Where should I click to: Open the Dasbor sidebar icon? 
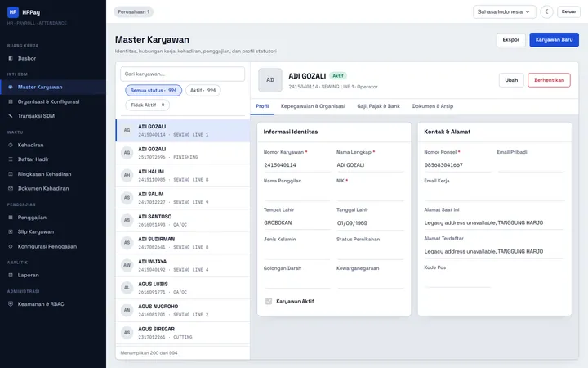pyautogui.click(x=11, y=58)
